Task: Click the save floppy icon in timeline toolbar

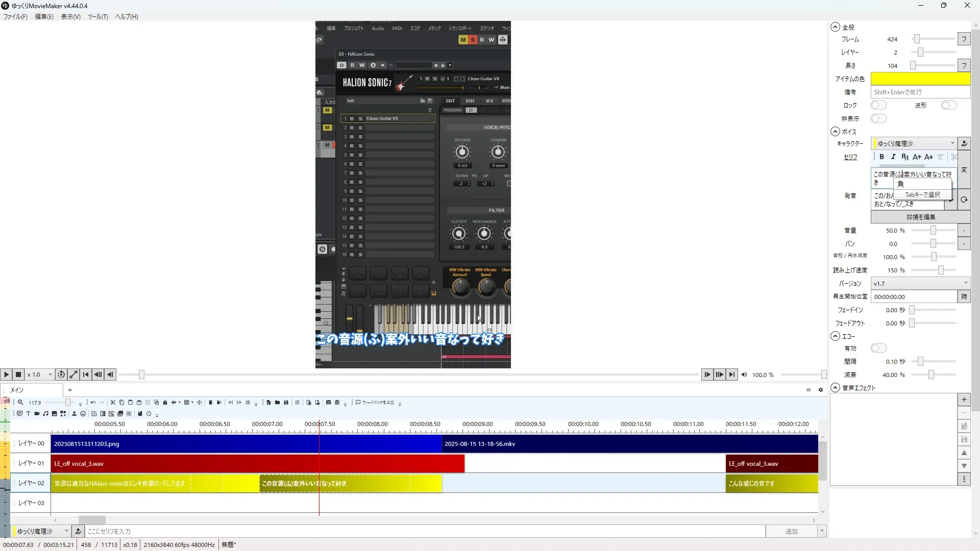Action: (x=286, y=403)
